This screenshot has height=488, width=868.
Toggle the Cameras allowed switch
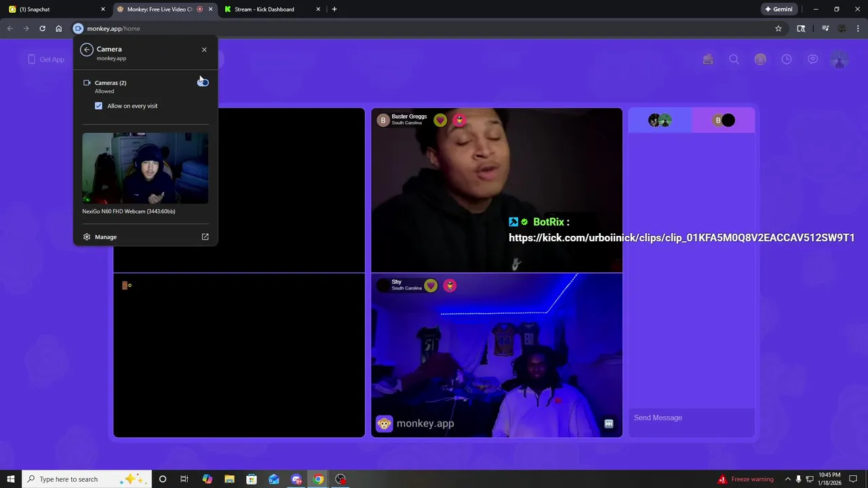[203, 83]
